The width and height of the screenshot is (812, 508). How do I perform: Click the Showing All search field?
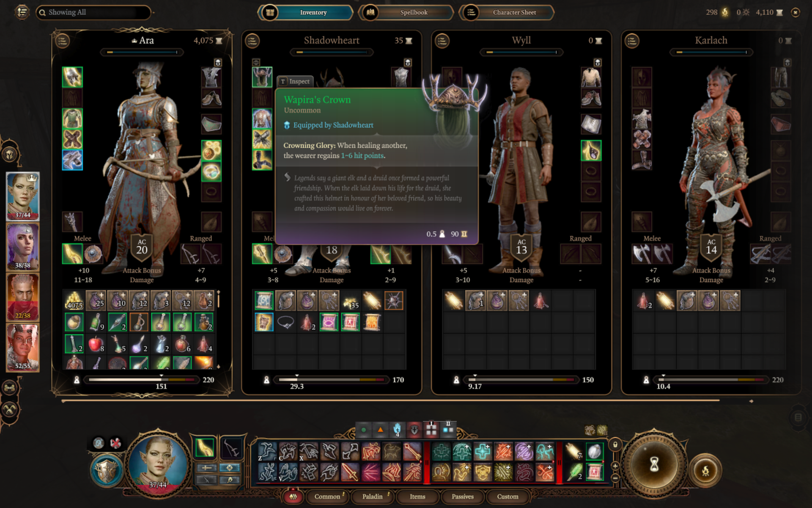click(x=94, y=12)
